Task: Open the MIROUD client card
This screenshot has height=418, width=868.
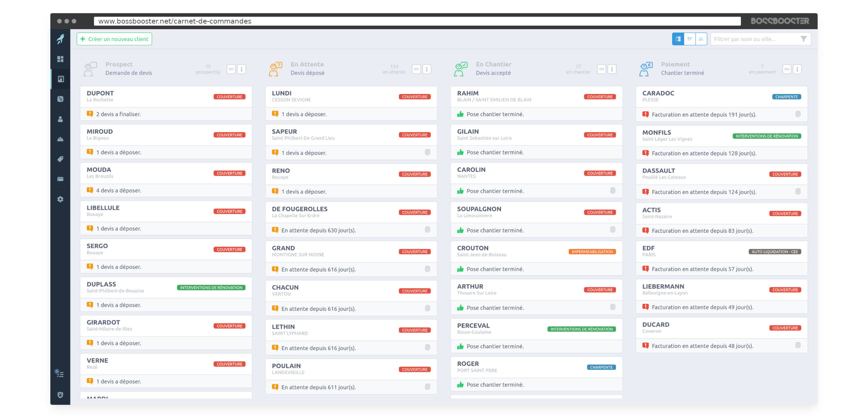Action: point(166,142)
